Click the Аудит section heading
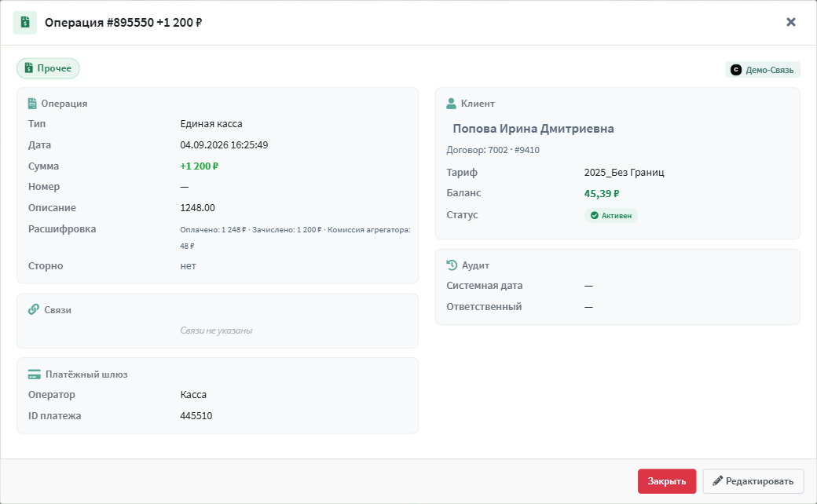Viewport: 817px width, 504px height. tap(476, 265)
